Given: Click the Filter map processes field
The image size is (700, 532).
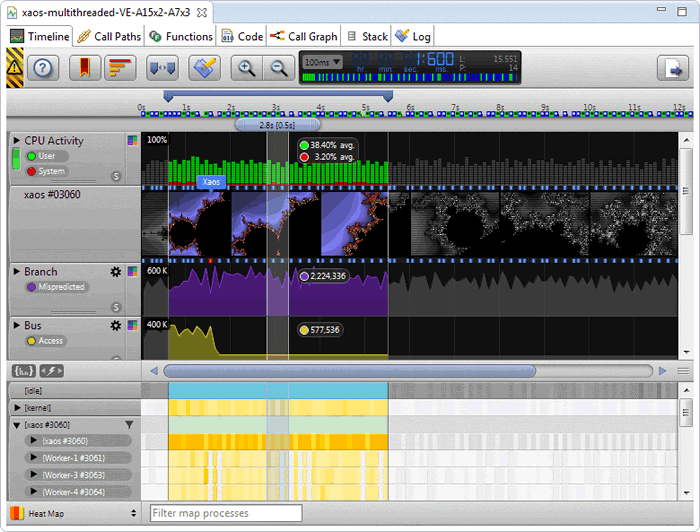Looking at the screenshot, I should coord(225,513).
